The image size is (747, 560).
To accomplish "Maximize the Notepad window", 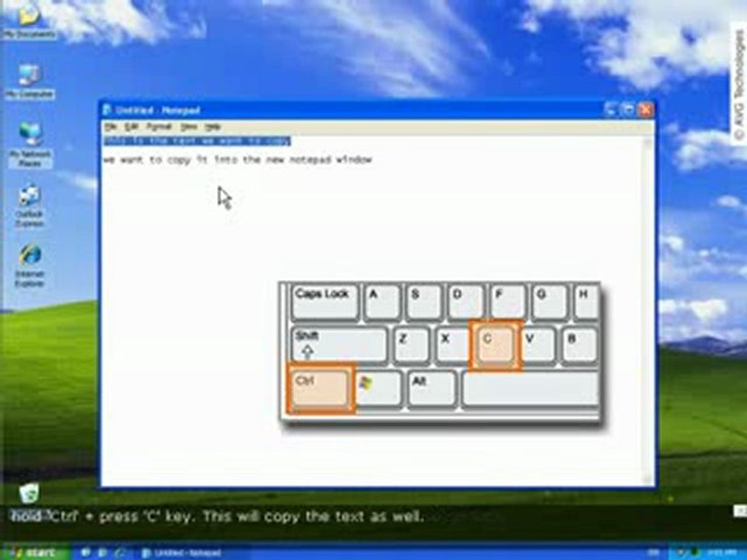I will (628, 110).
